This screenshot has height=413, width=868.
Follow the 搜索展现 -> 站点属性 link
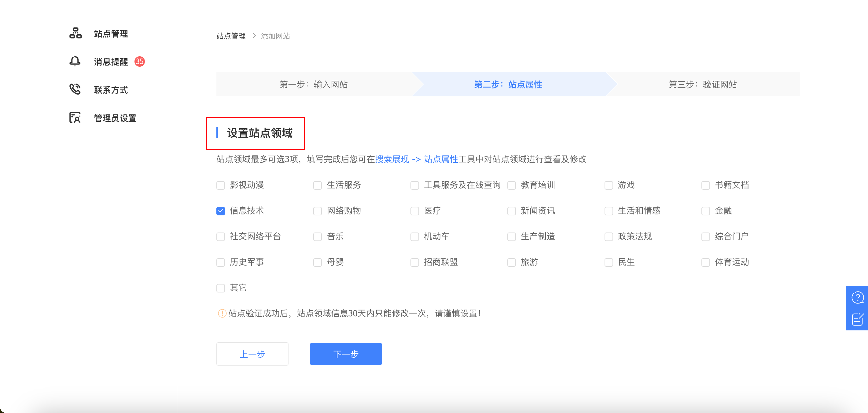coord(417,159)
